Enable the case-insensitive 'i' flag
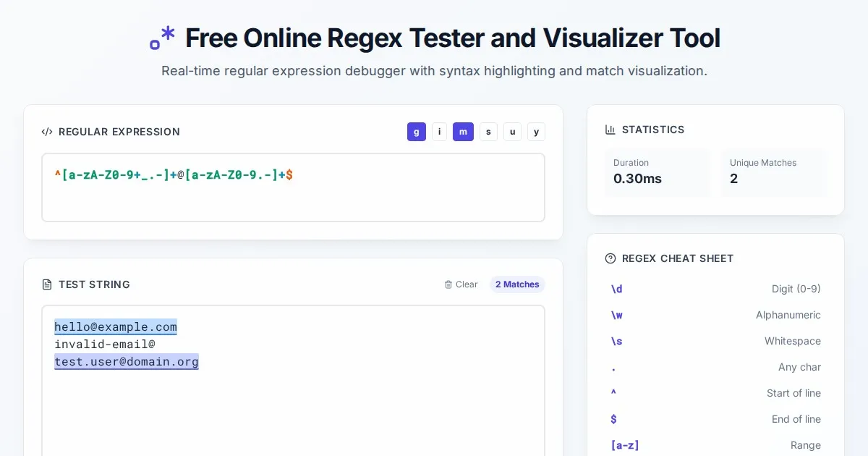The image size is (868, 456). point(439,132)
